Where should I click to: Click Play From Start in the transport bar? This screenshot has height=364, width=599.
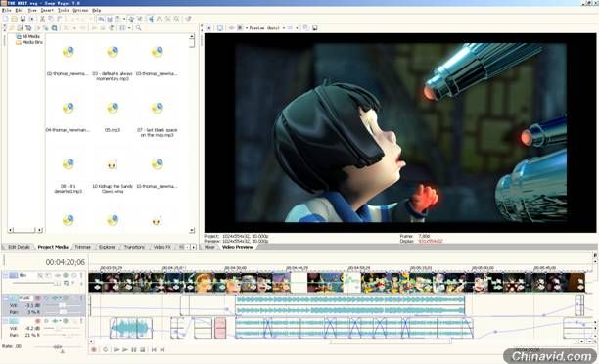pos(116,349)
